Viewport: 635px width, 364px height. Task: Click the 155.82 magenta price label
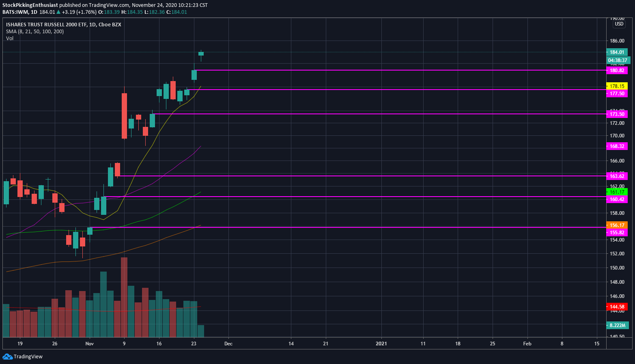pos(617,233)
